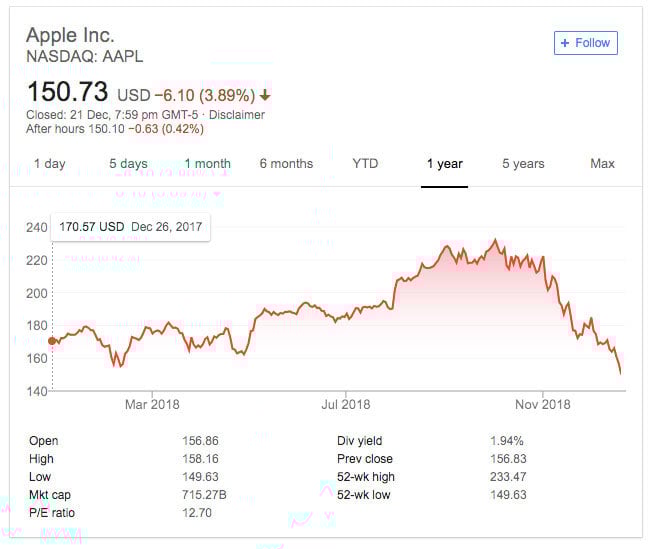Show the 5 years chart

(x=524, y=163)
